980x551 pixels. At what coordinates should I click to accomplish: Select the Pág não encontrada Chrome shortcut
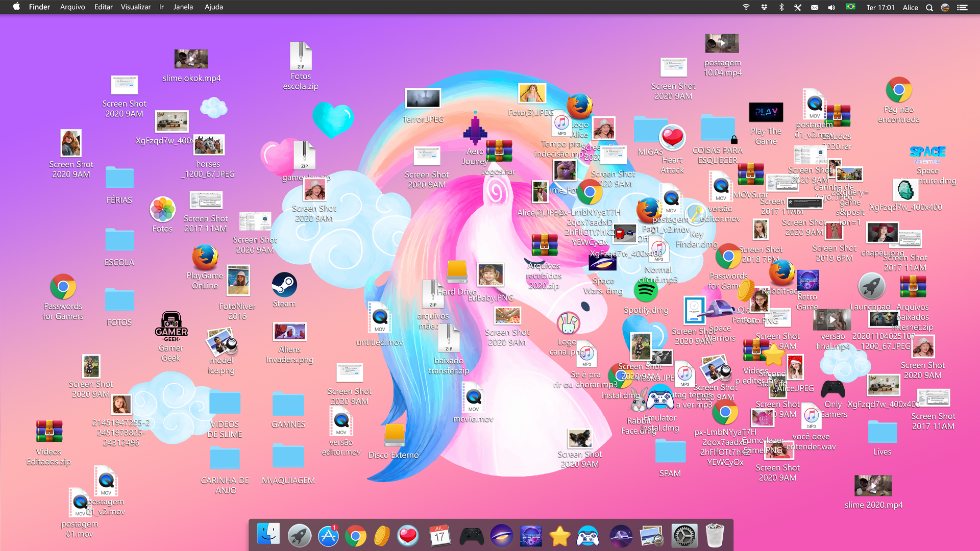(898, 90)
